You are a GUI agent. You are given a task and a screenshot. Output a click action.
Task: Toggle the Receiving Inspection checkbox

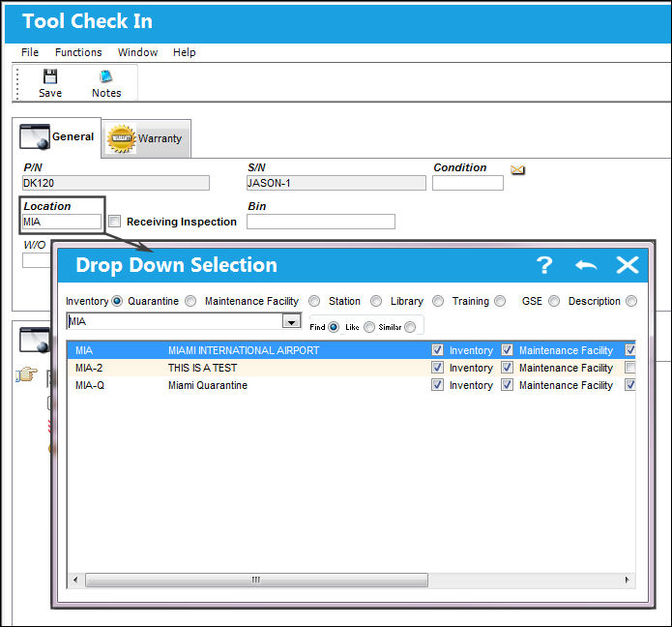tap(114, 222)
